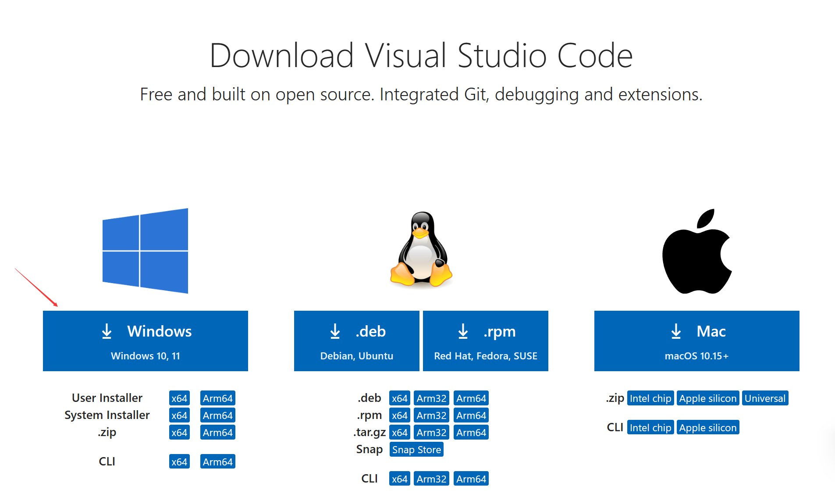This screenshot has width=835, height=504.
Task: Click the '.tar.gz' row label
Action: pyautogui.click(x=370, y=432)
